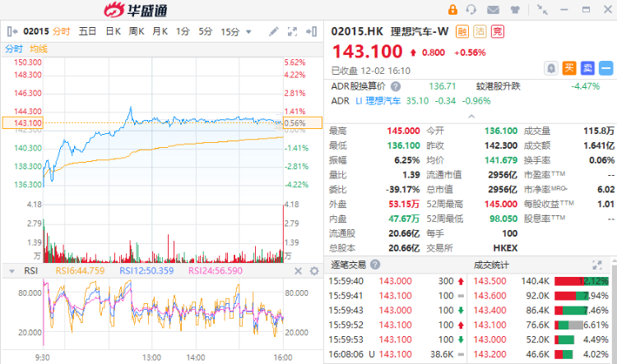
Task: Click the blue 卖 sell button
Action: click(x=587, y=68)
